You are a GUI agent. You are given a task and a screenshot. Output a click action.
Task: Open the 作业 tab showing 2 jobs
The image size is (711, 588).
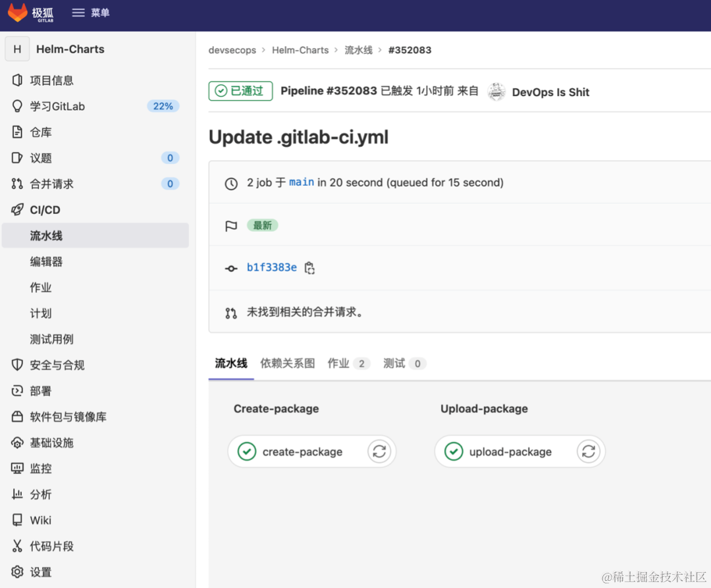[x=340, y=363]
